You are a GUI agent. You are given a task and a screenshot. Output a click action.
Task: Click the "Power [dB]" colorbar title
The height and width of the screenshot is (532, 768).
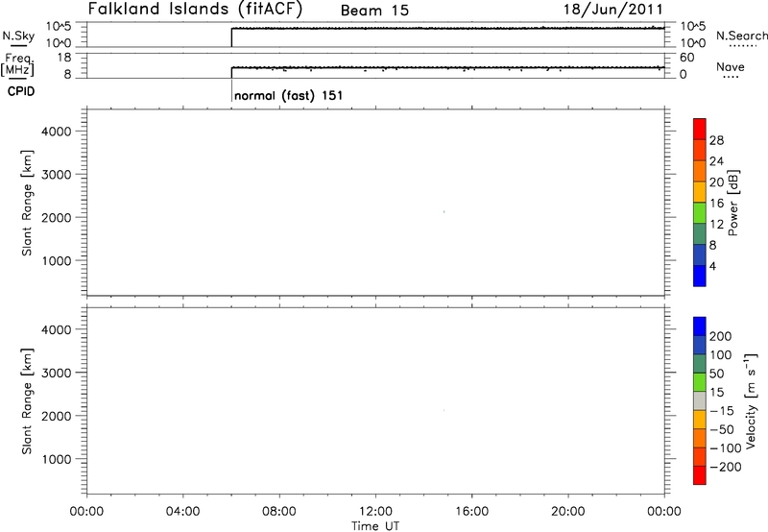tap(733, 203)
